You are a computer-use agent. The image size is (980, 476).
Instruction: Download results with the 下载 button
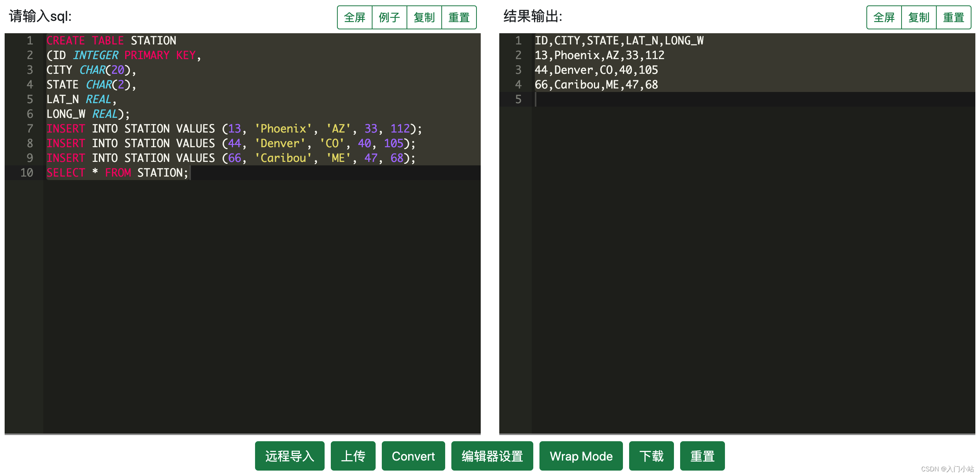point(651,456)
